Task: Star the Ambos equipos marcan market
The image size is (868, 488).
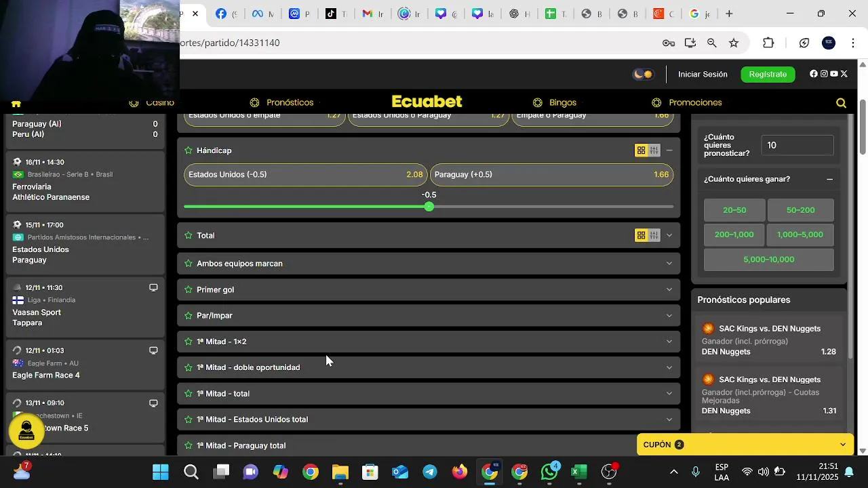Action: (x=189, y=263)
